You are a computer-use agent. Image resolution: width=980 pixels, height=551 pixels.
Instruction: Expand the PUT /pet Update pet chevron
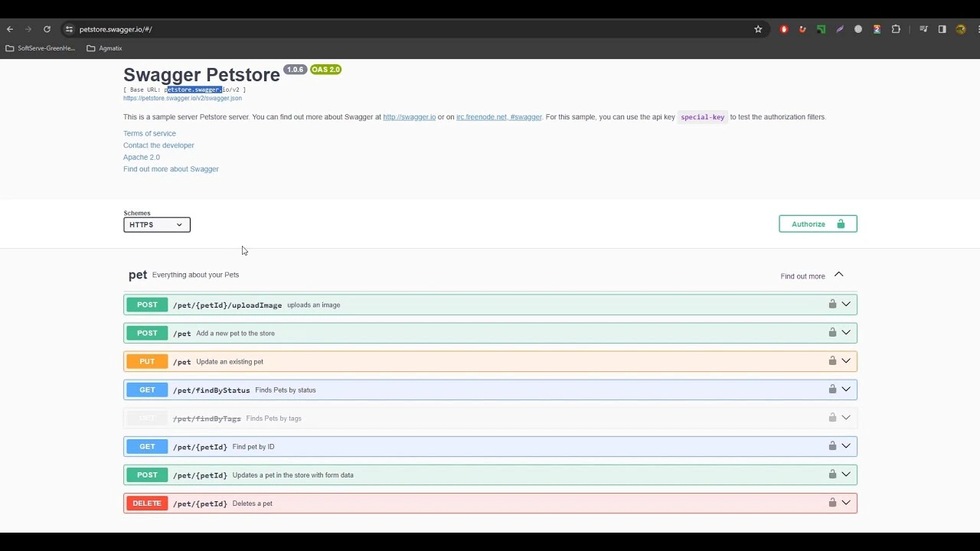846,360
